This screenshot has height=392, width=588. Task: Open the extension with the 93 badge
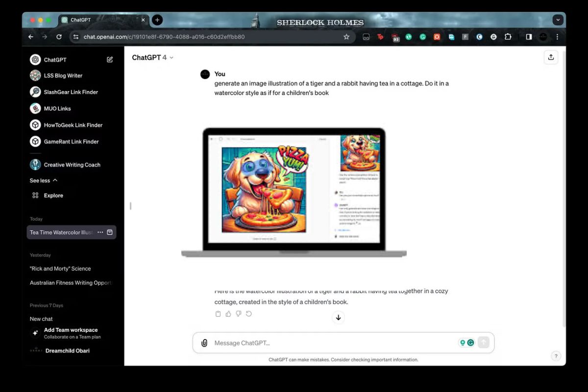pyautogui.click(x=395, y=37)
